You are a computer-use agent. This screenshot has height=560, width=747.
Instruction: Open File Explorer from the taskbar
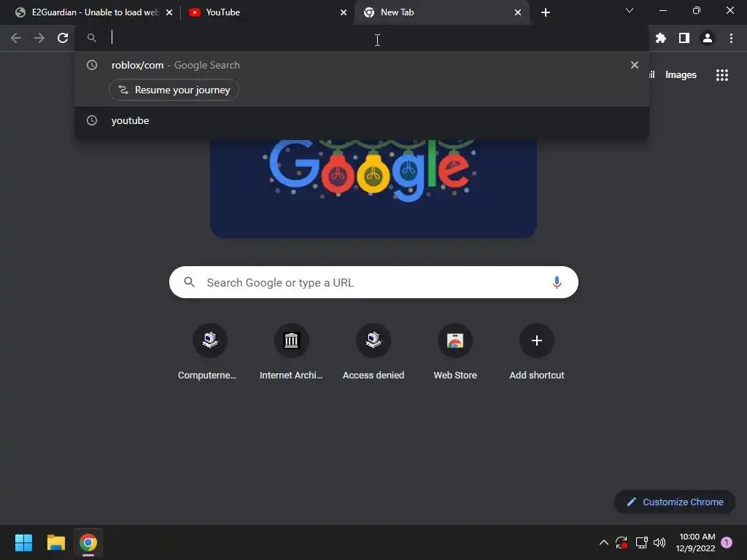(55, 542)
